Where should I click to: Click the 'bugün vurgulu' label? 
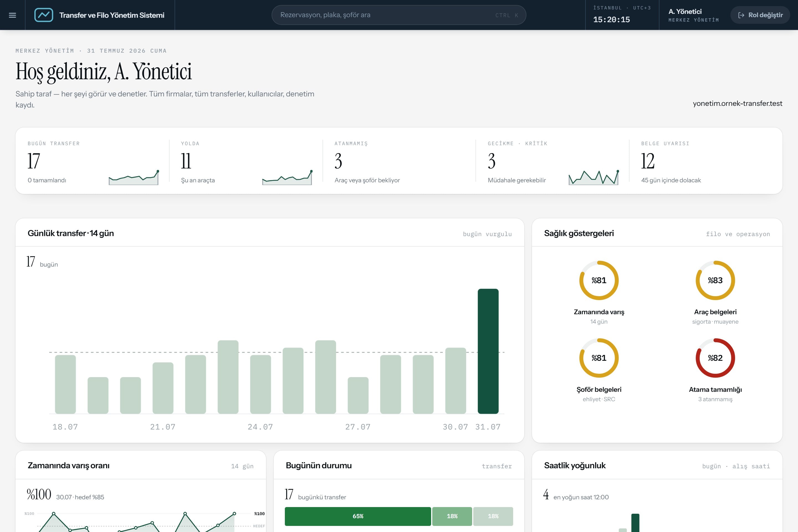pos(487,234)
